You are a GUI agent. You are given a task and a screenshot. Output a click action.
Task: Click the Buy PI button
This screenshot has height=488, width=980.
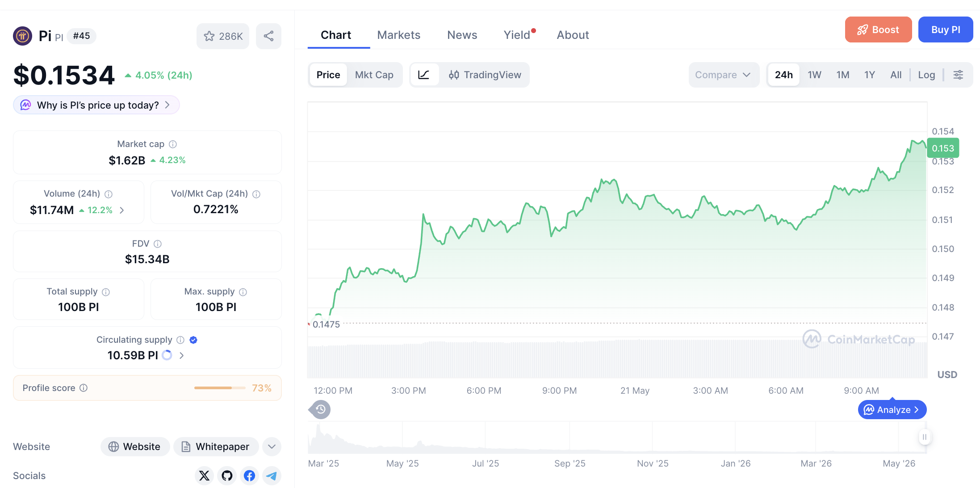(x=946, y=29)
